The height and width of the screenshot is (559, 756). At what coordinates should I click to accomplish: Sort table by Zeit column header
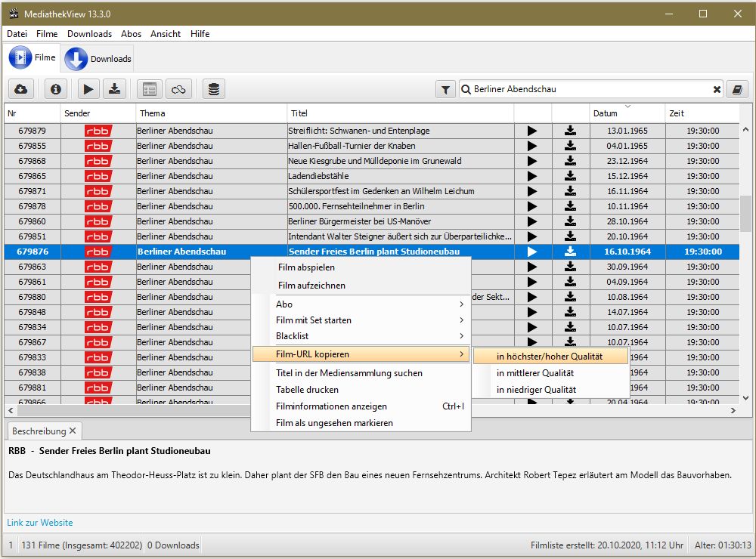pos(702,113)
